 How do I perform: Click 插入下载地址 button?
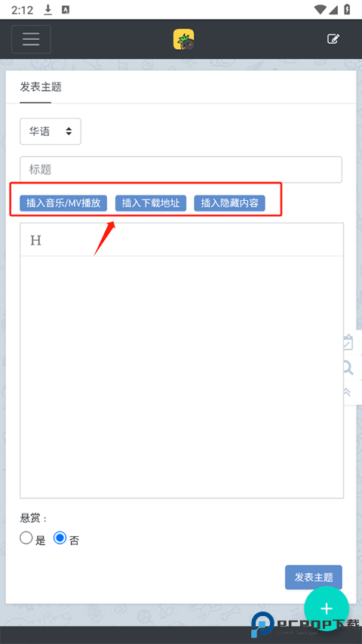[151, 203]
